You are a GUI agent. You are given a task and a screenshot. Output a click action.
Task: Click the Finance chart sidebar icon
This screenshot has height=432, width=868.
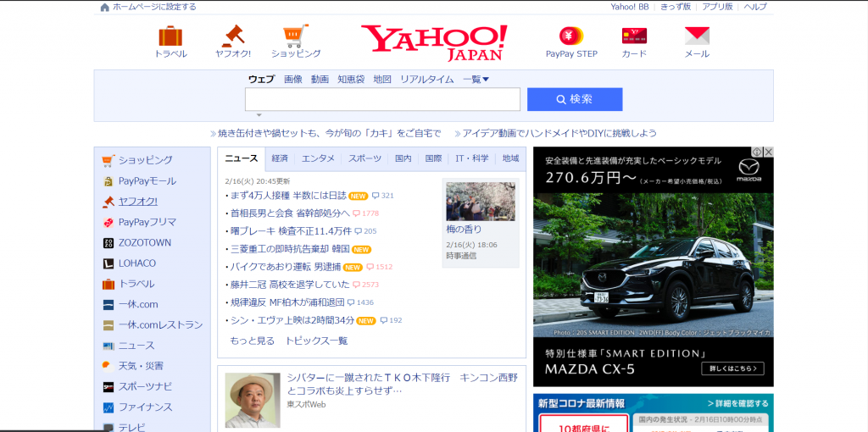108,407
